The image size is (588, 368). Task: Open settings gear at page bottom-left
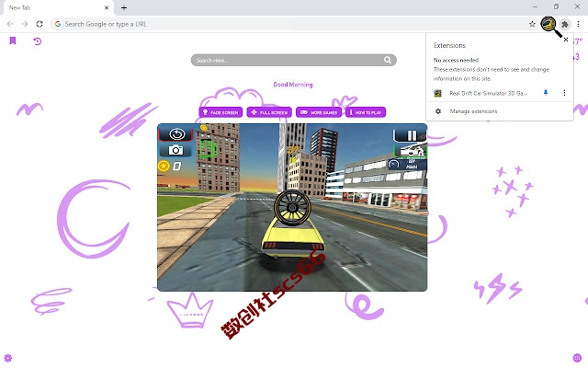click(x=8, y=358)
